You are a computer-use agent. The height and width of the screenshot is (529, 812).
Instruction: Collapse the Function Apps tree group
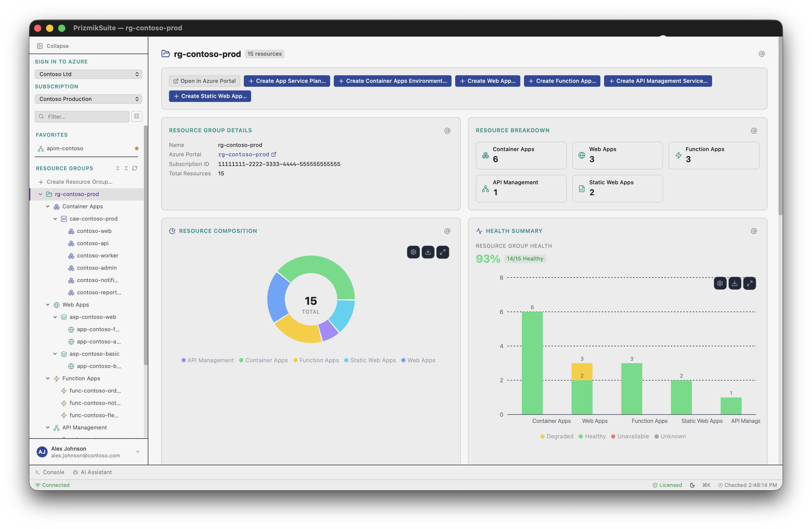pyautogui.click(x=48, y=378)
